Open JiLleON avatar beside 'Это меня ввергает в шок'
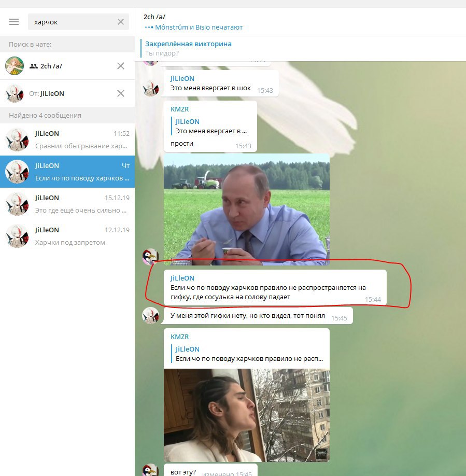The height and width of the screenshot is (476, 466). tap(150, 88)
